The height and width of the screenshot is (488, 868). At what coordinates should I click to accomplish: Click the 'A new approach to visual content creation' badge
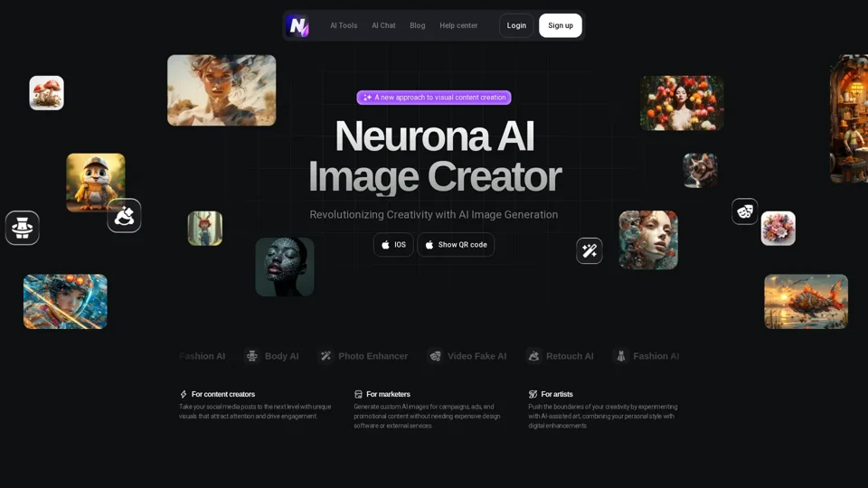(x=434, y=98)
